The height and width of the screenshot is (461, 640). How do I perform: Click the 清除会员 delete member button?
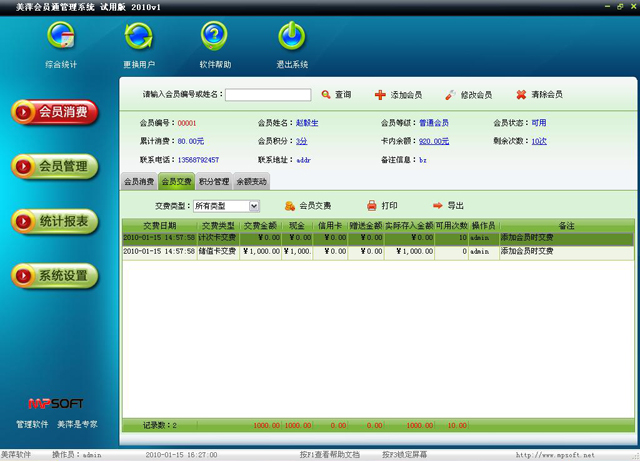point(538,95)
